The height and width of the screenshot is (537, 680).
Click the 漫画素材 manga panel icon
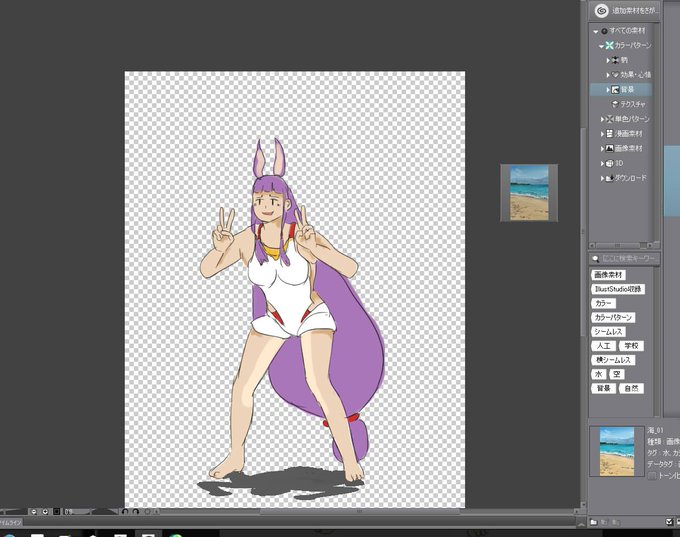pos(610,134)
